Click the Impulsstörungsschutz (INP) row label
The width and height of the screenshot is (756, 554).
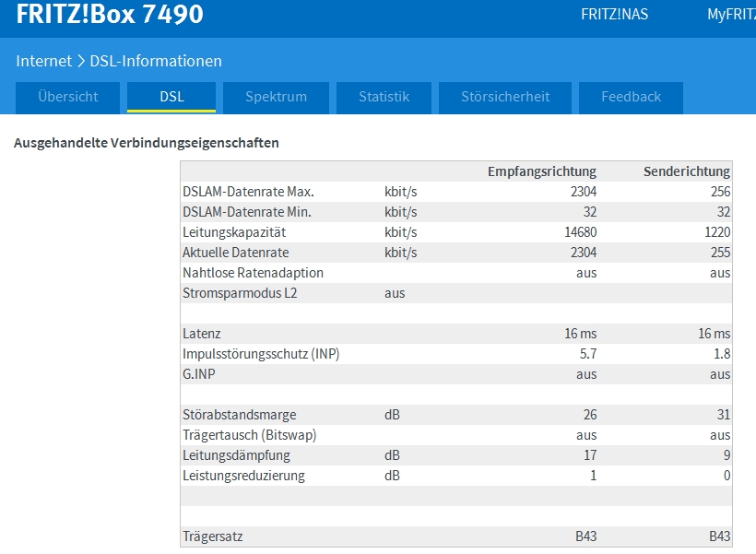coord(261,354)
